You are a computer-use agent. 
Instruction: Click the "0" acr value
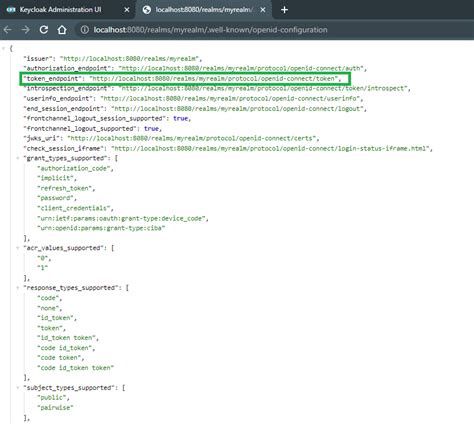coord(43,258)
